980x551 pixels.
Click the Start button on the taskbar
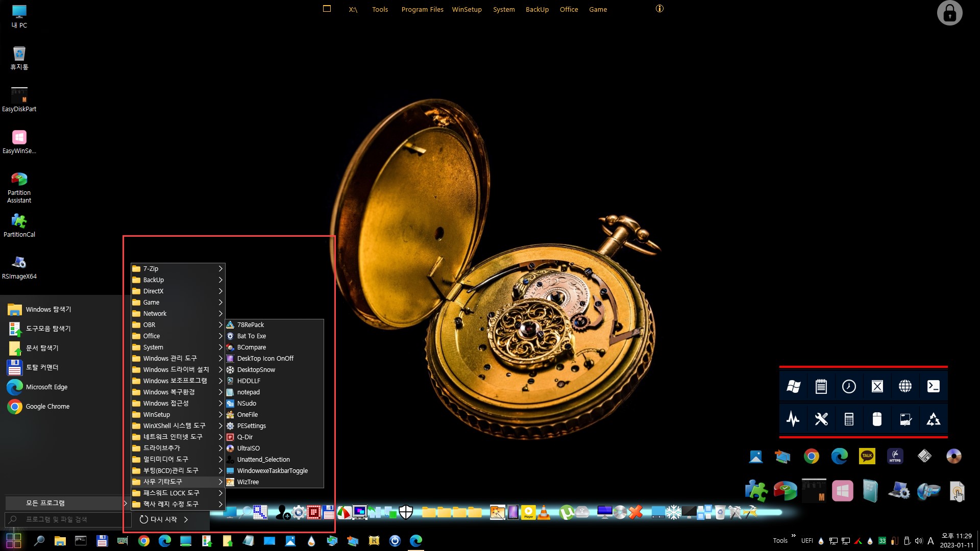coord(13,540)
